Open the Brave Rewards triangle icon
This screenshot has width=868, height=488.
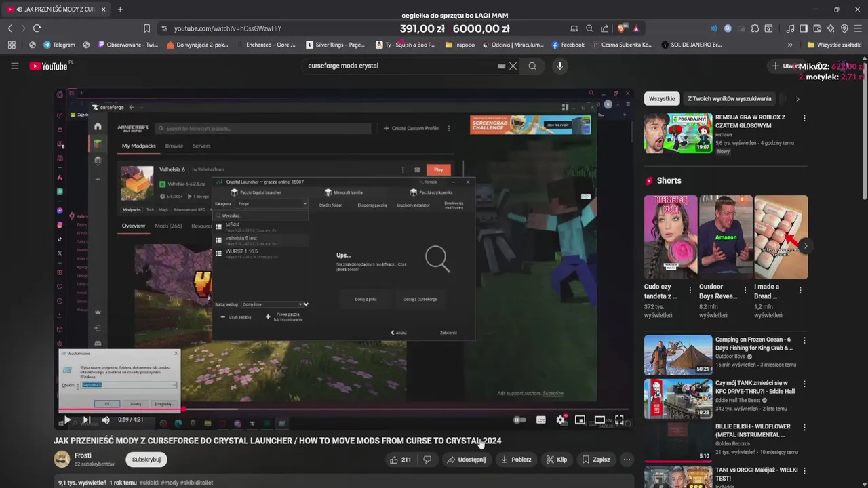(x=636, y=28)
